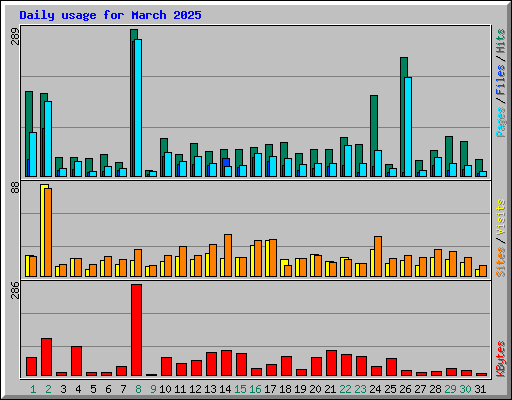The height and width of the screenshot is (400, 512).
Task: Select day label "2" on the x-axis
Action: tap(48, 389)
